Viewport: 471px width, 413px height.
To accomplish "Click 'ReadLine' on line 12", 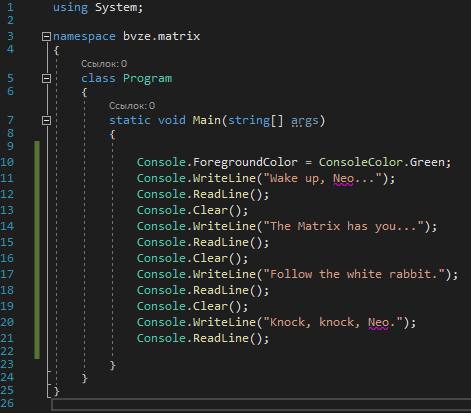I will [x=221, y=194].
